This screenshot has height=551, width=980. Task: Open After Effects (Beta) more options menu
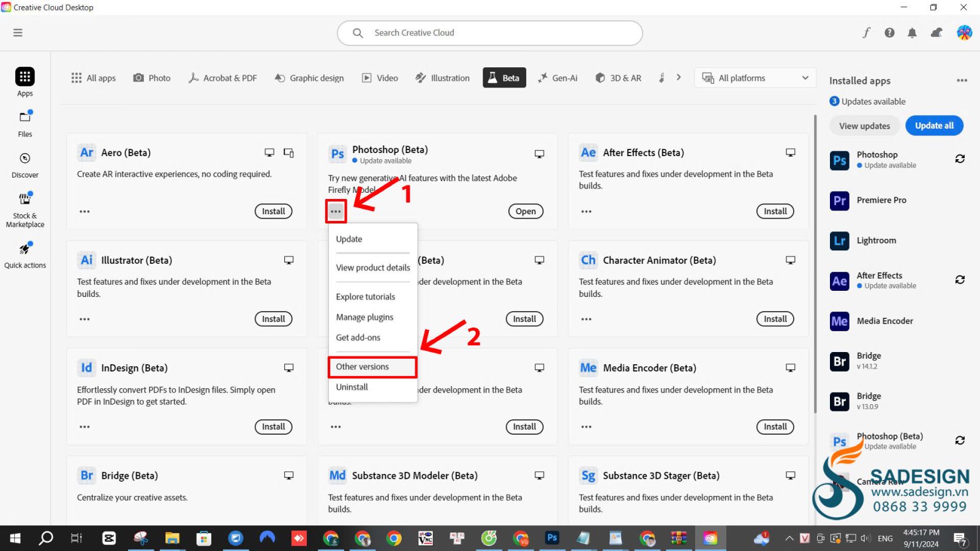point(586,211)
